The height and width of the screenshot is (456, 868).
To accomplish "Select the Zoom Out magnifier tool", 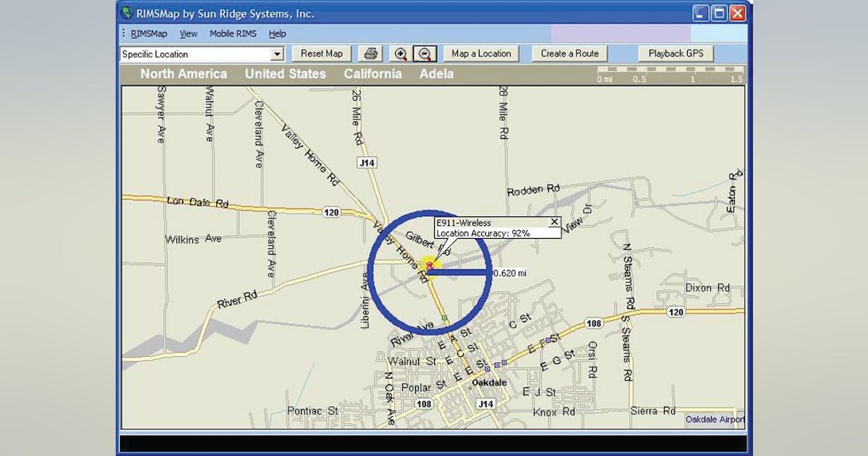I will 425,54.
